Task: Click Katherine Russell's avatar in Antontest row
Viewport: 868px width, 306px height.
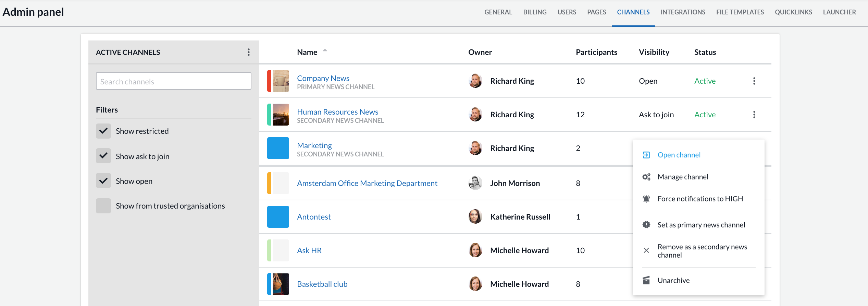Action: (x=475, y=217)
